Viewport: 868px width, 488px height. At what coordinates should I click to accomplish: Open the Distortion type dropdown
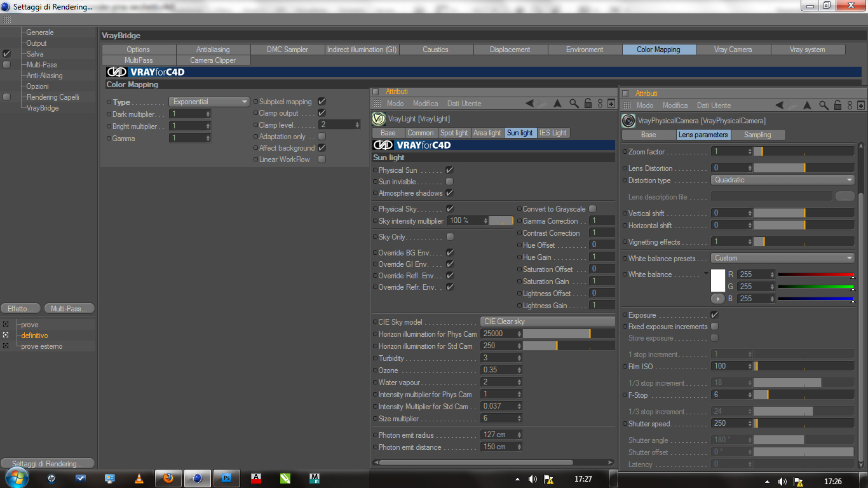pyautogui.click(x=782, y=180)
